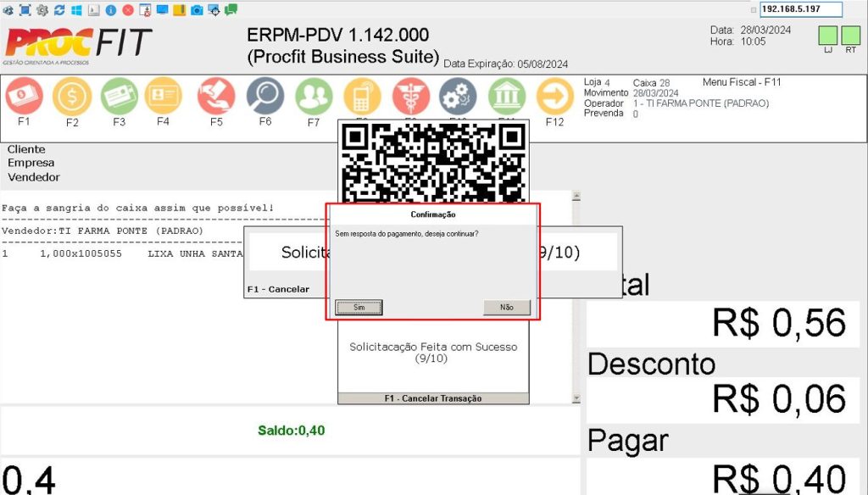The height and width of the screenshot is (495, 868).
Task: Click the 'Solicitacação Feita com Sucesso' text
Action: click(x=433, y=352)
